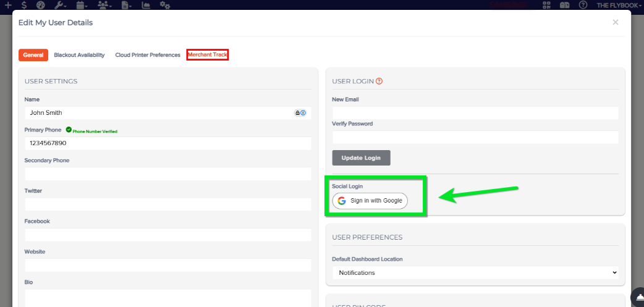Image resolution: width=644 pixels, height=307 pixels.
Task: Click the New Email input field
Action: point(475,113)
